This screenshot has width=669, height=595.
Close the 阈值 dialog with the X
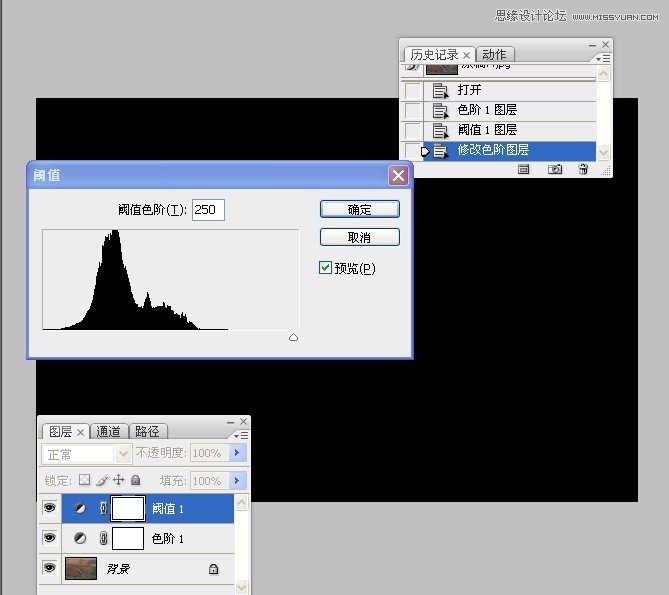pyautogui.click(x=398, y=175)
